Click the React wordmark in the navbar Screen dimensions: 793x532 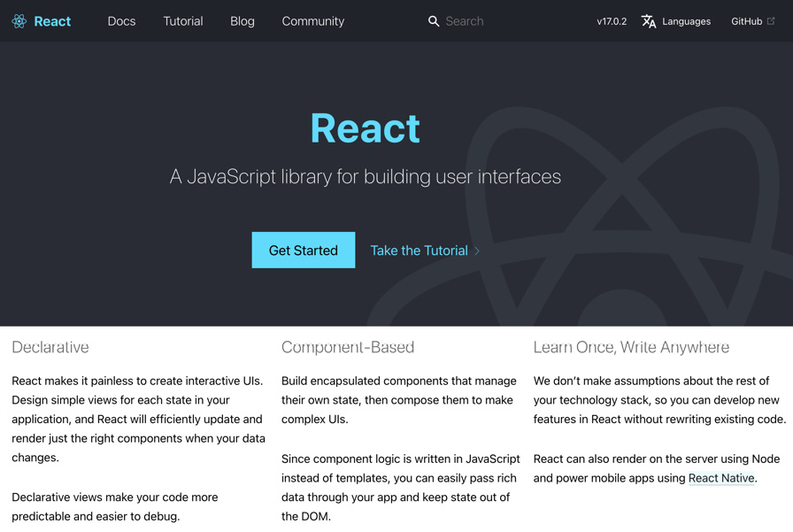tap(53, 20)
